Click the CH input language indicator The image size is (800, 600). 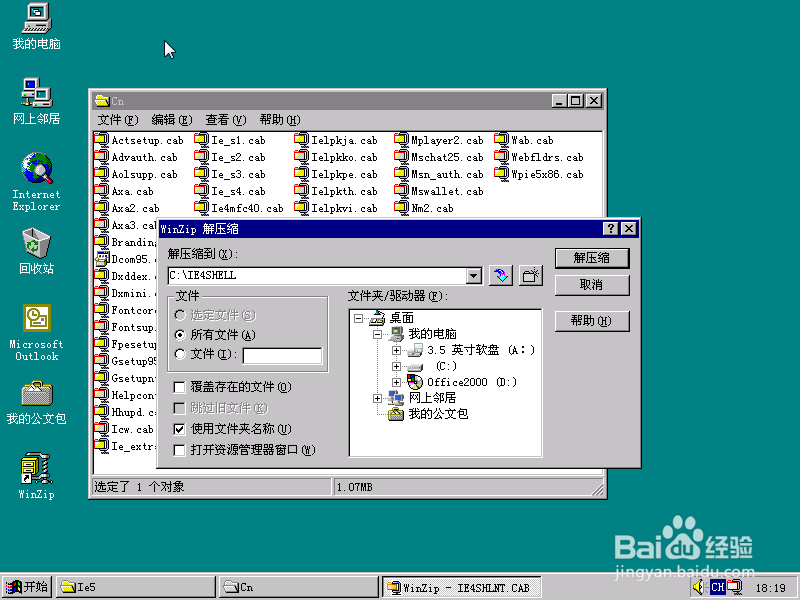(x=717, y=587)
